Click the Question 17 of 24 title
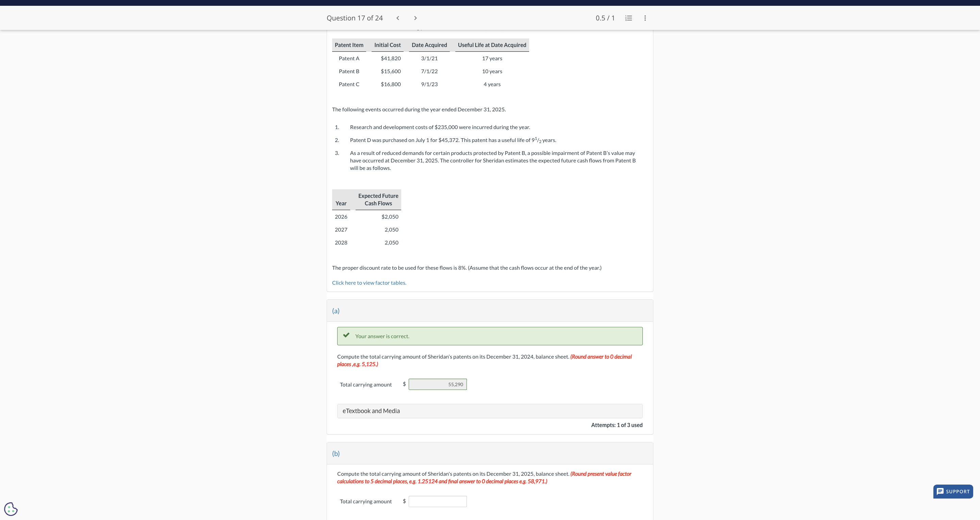The image size is (980, 520). 354,18
